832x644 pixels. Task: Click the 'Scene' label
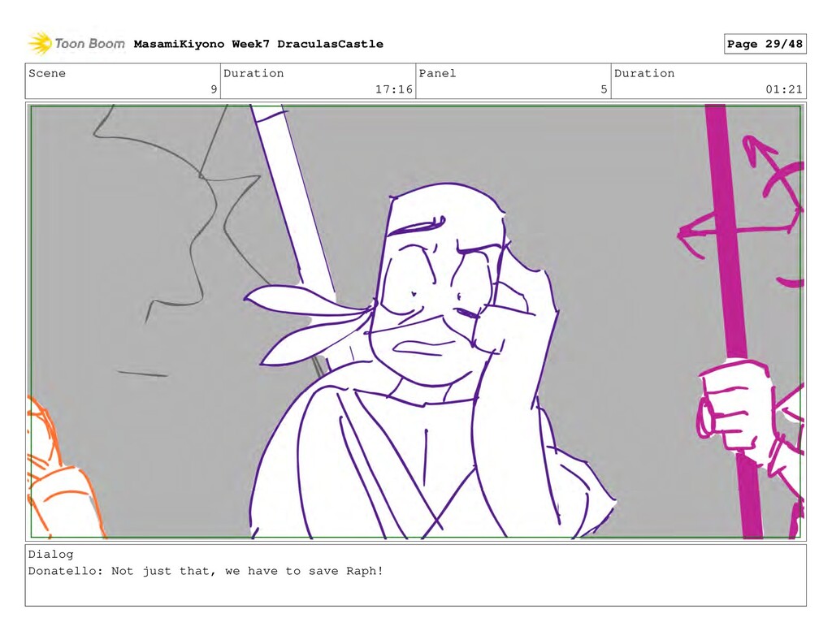46,73
